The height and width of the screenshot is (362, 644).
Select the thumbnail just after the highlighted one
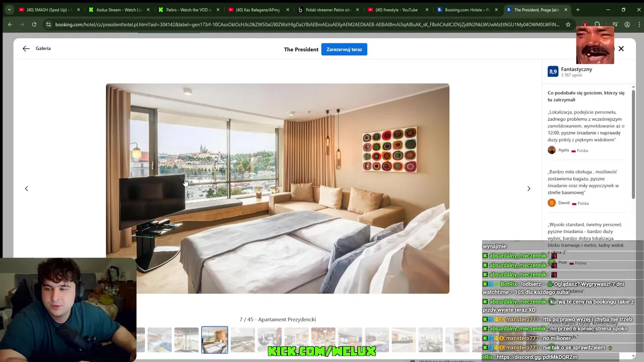click(243, 340)
